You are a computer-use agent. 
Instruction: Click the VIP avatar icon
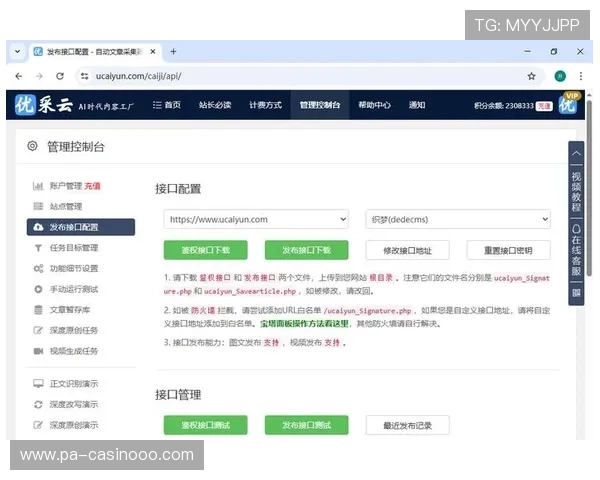pyautogui.click(x=568, y=104)
